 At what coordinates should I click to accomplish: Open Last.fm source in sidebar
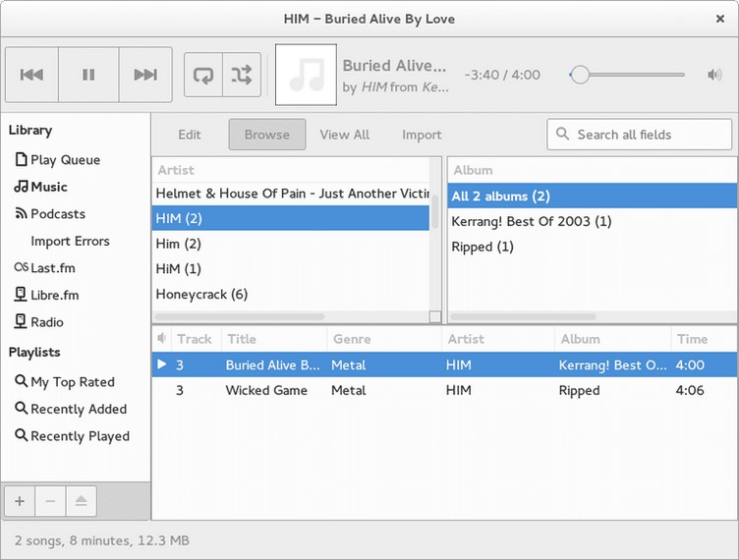[45, 268]
